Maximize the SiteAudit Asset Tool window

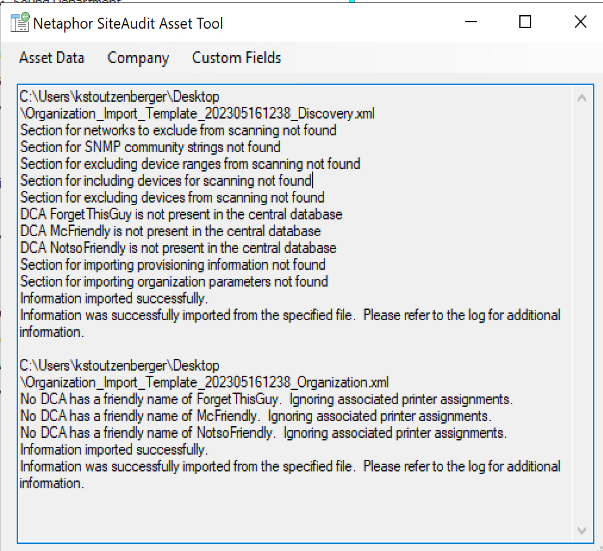[x=525, y=22]
